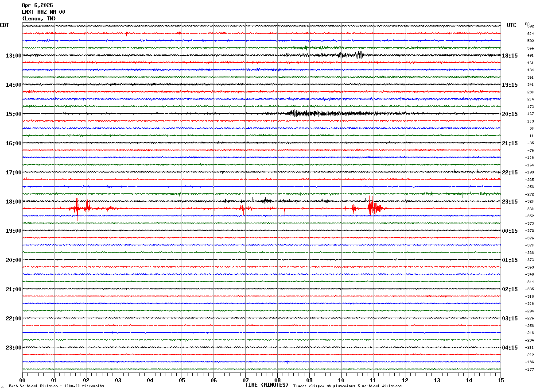Select the '17:00' CDT time label

[14, 173]
